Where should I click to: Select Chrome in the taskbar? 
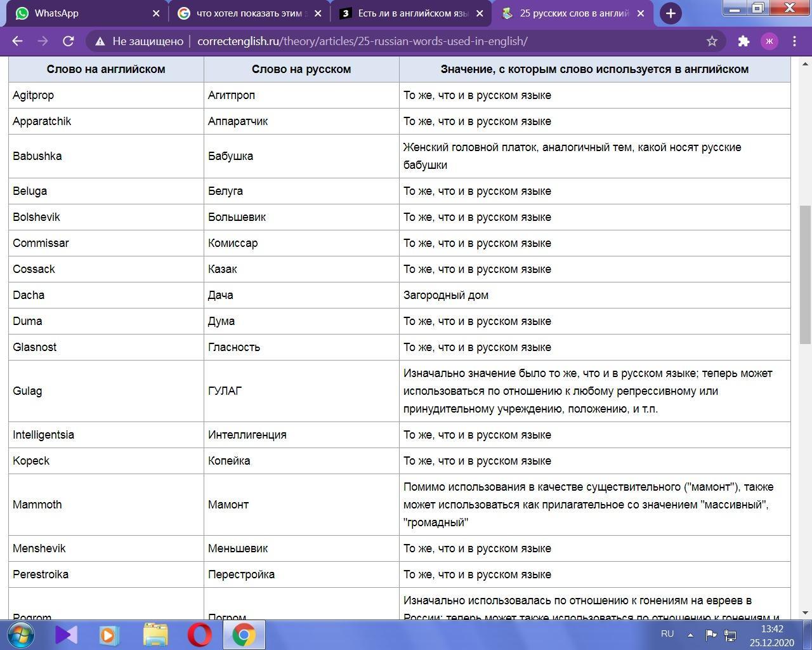244,635
